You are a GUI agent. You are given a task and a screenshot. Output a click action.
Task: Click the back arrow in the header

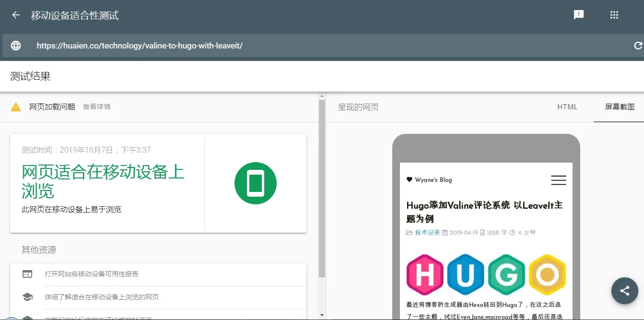pos(15,14)
